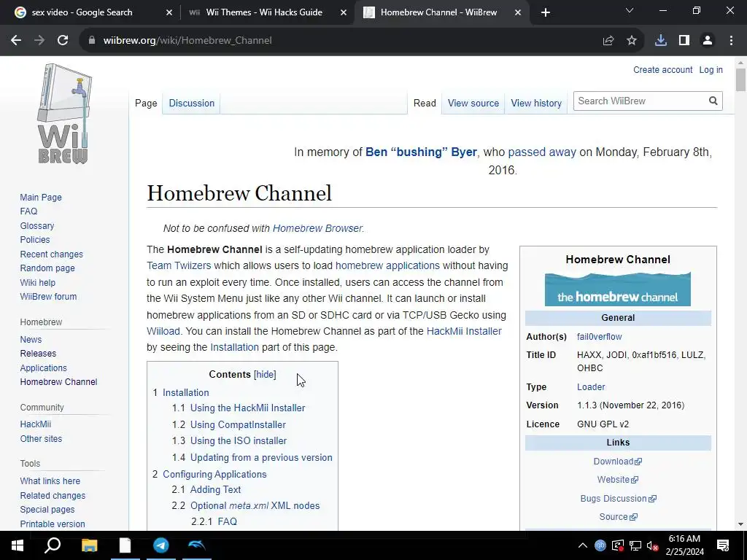Open the Windows Start menu
Viewport: 747px width, 560px height.
click(18, 545)
